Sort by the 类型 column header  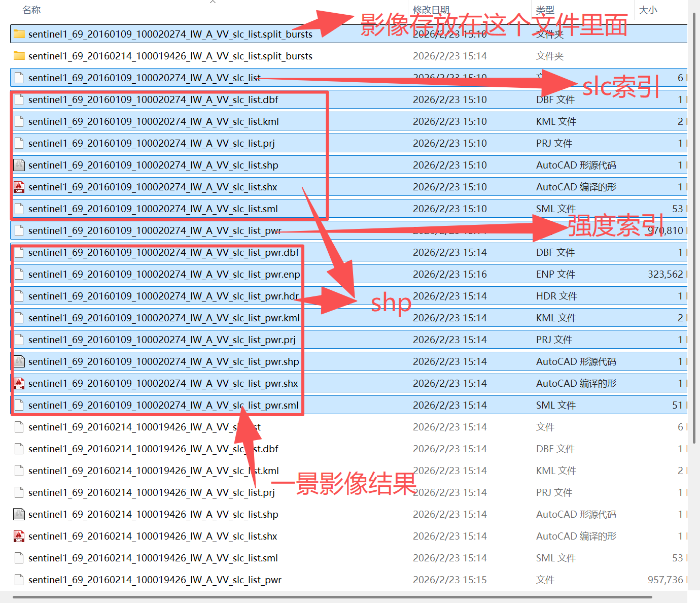(x=545, y=10)
